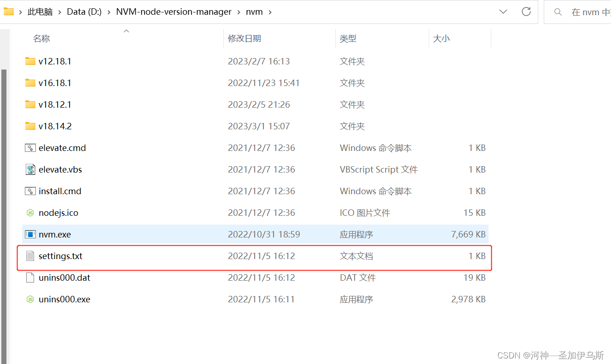Expand chevron after 此电脑 breadcrumb
611x364 pixels.
click(59, 12)
